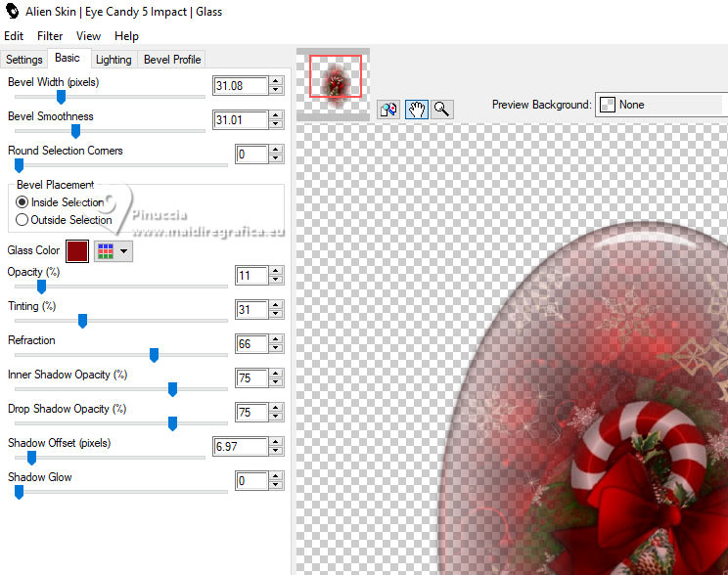
Task: Switch to the Basic tab
Action: click(68, 58)
